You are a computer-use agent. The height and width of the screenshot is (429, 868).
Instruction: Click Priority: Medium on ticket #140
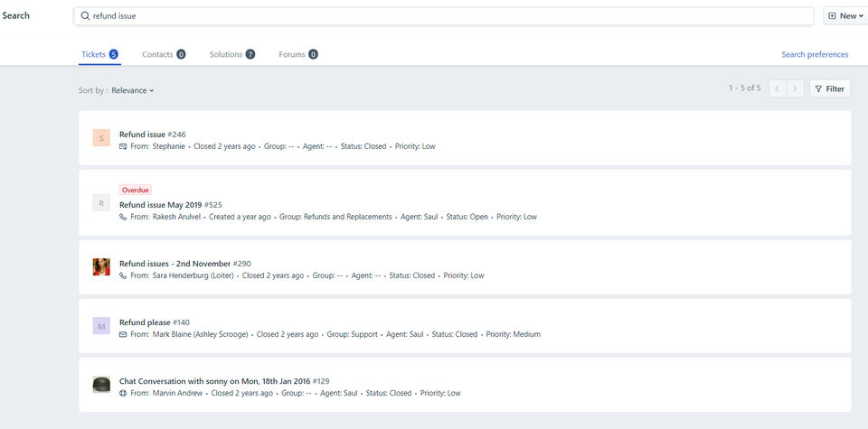coord(514,334)
